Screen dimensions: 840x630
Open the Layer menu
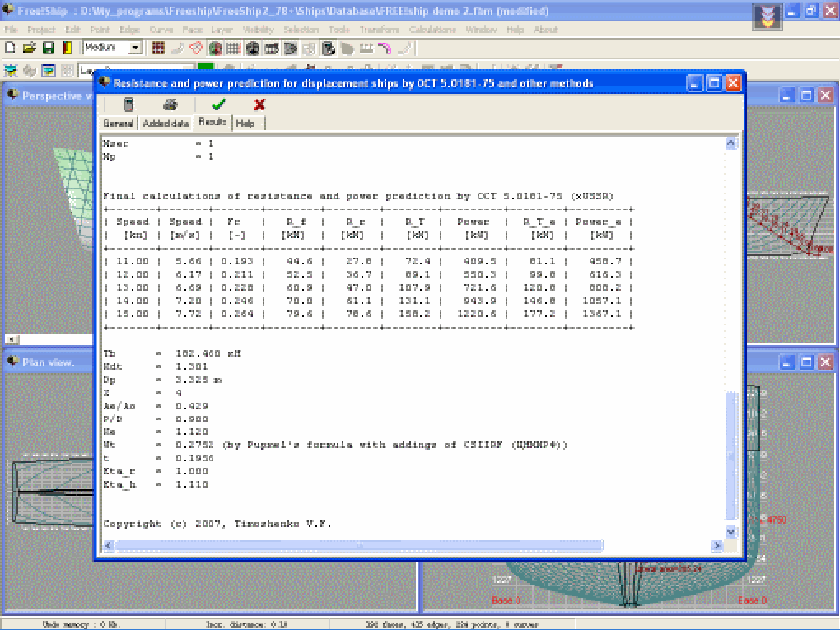[x=222, y=30]
